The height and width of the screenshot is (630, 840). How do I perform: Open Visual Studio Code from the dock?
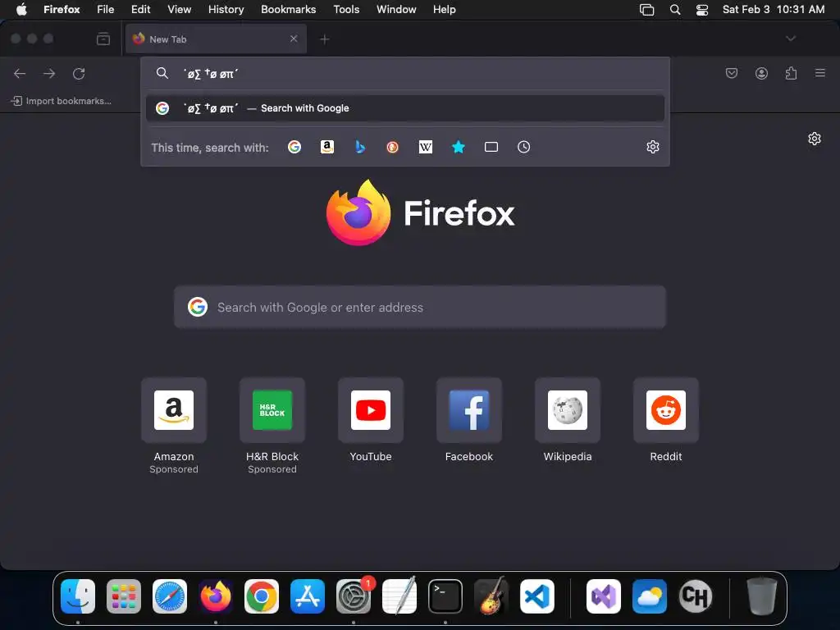(536, 596)
